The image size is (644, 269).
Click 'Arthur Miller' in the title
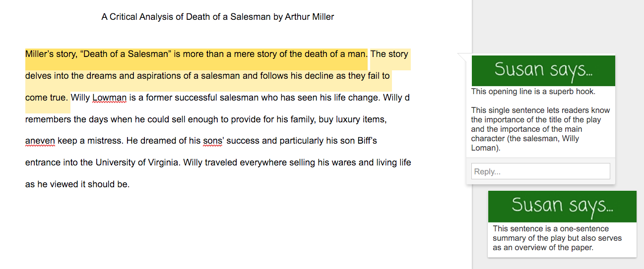coord(309,17)
